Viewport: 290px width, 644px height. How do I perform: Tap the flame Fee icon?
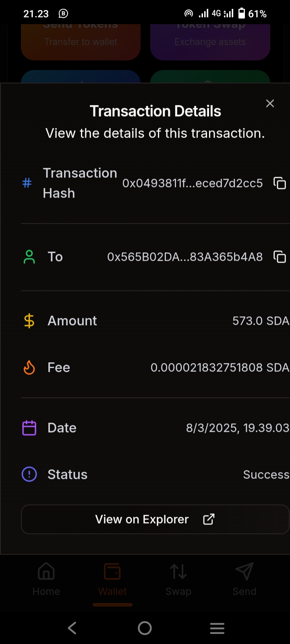click(29, 367)
